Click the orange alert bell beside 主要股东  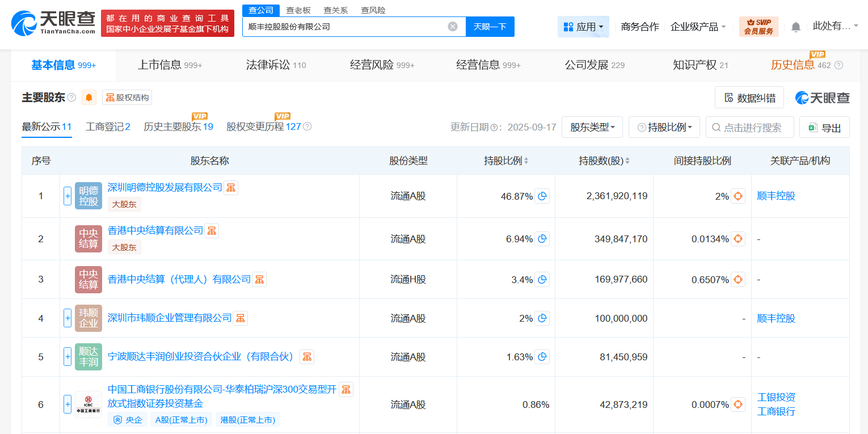[x=89, y=98]
